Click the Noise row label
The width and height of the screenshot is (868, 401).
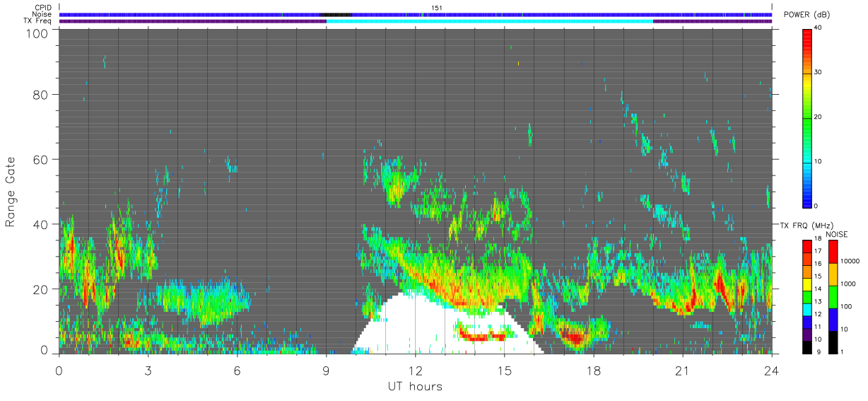pyautogui.click(x=42, y=14)
